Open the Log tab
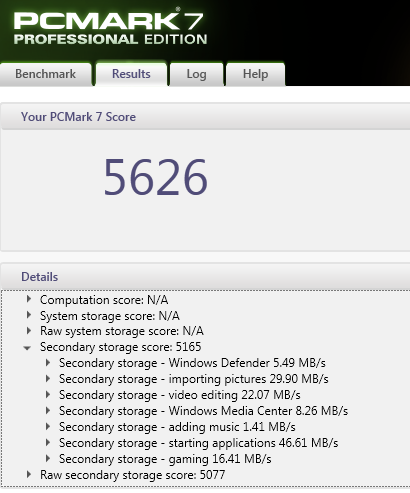This screenshot has height=493, width=410. tap(196, 74)
